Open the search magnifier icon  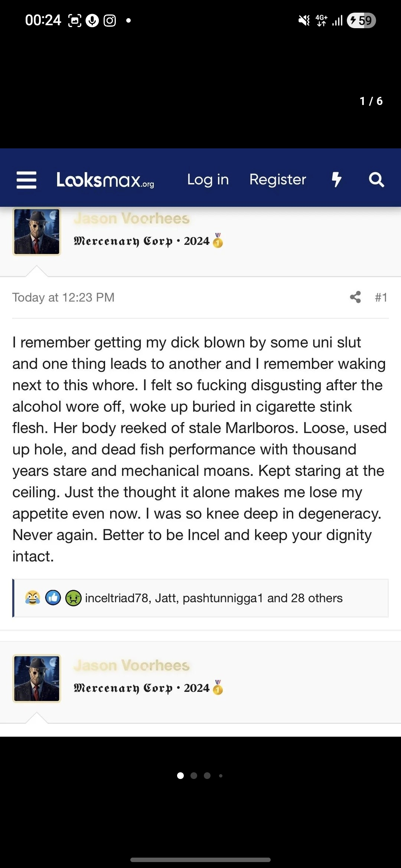[x=376, y=180]
